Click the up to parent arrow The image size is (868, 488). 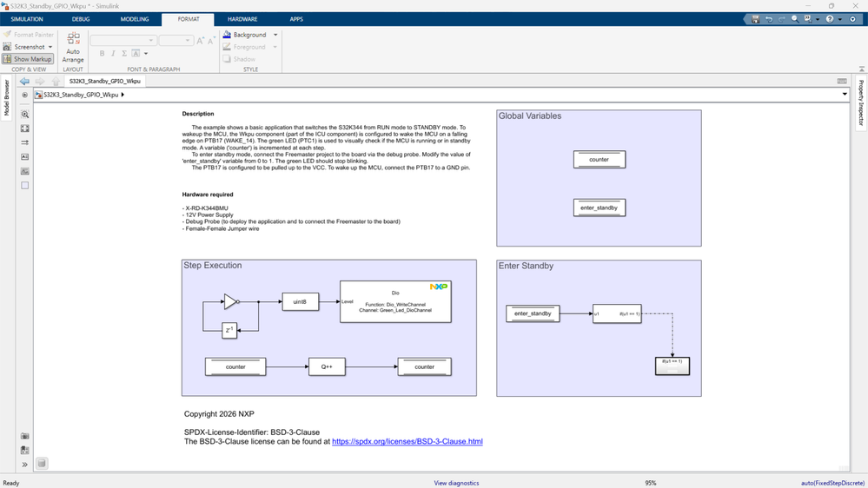pos(56,81)
